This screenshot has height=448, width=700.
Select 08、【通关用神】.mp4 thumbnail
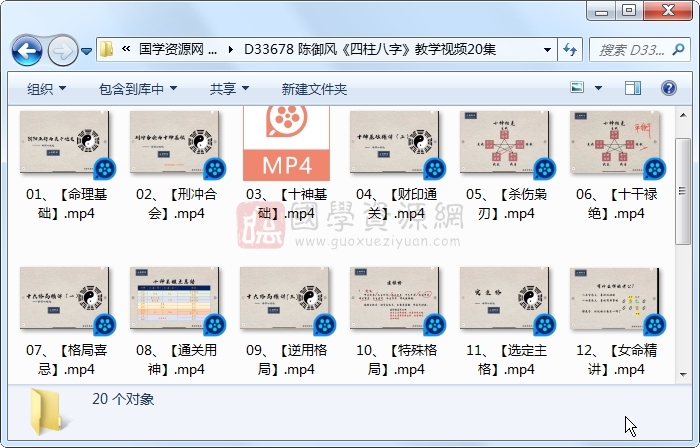click(x=175, y=299)
